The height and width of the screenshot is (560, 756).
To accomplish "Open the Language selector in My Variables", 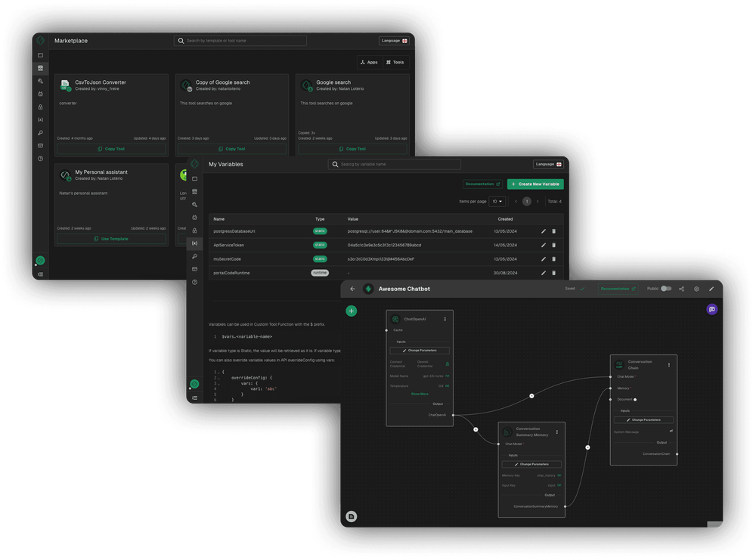I will [547, 164].
